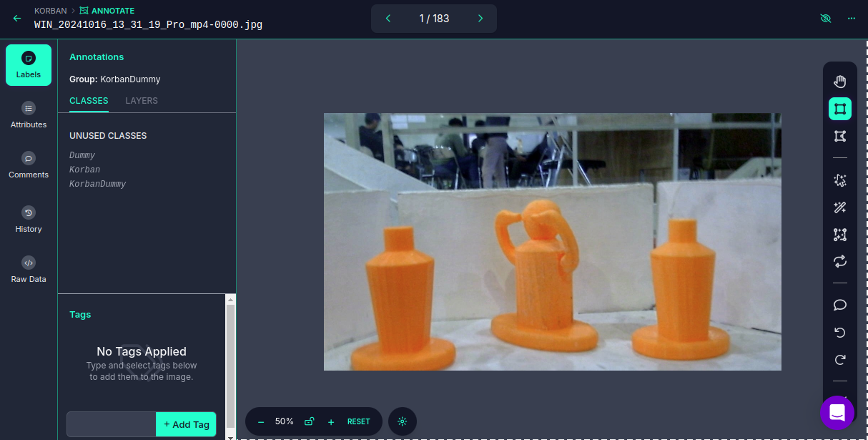Add a comment with the speech bubble tool
868x440 pixels.
click(840, 305)
